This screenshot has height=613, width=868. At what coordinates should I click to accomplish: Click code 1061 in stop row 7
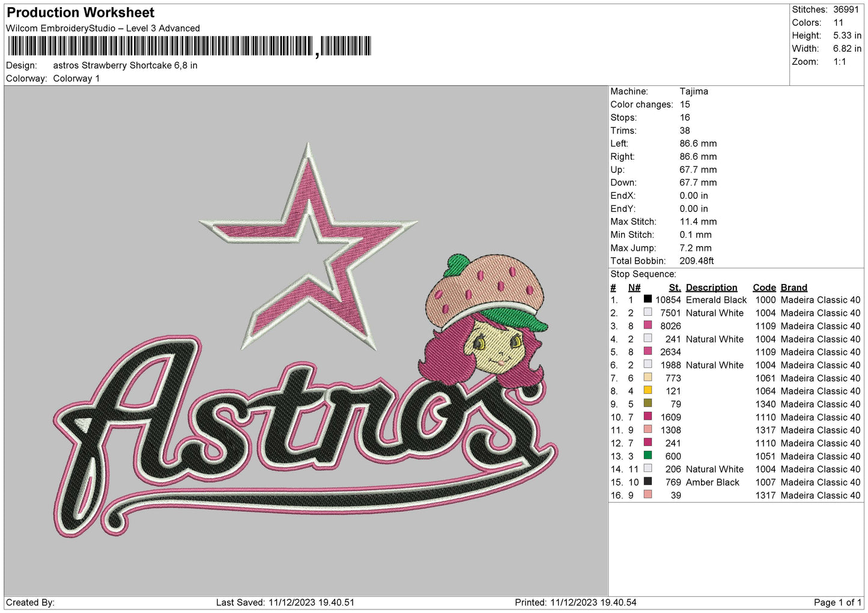[x=765, y=378]
